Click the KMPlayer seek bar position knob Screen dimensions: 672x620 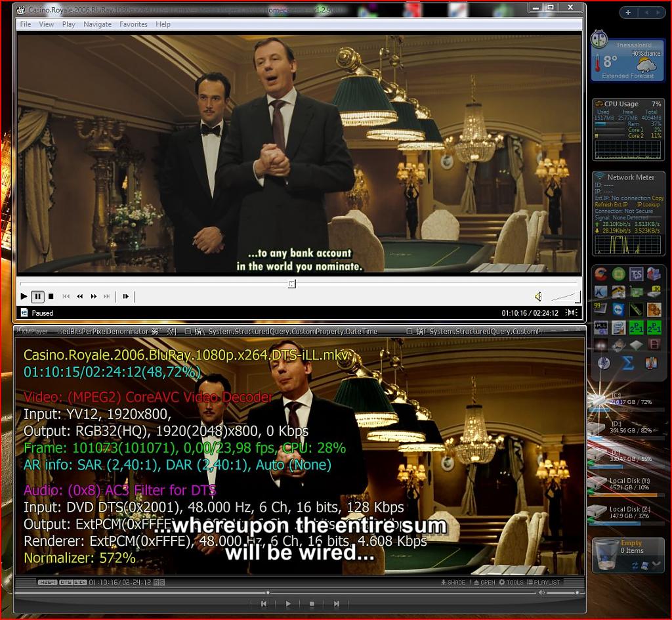268,592
